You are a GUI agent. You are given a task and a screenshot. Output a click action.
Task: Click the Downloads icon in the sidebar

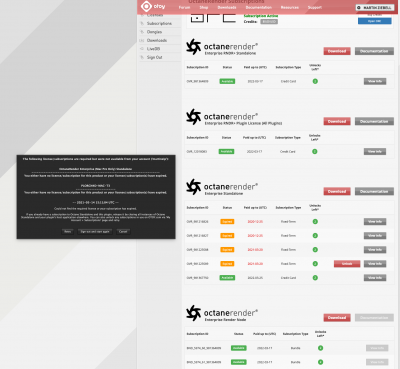[142, 40]
